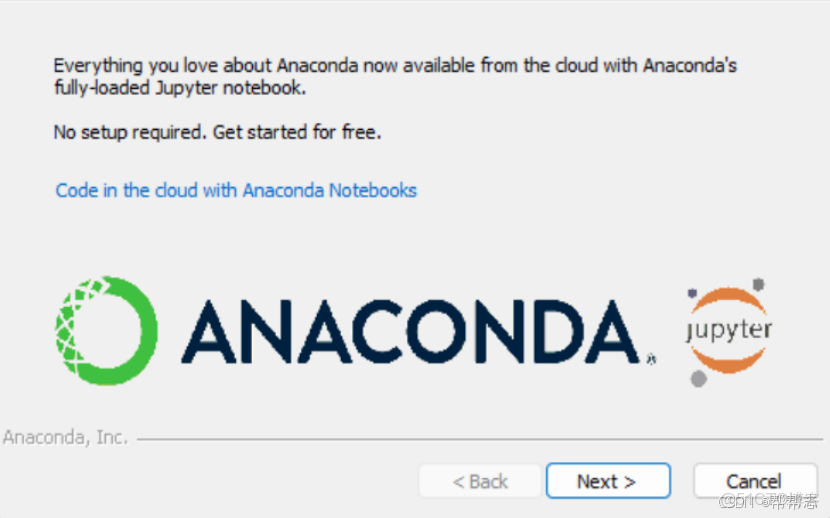The width and height of the screenshot is (830, 518).
Task: Click the horizontal separator line beside Anaconda, Inc.
Action: coord(480,438)
